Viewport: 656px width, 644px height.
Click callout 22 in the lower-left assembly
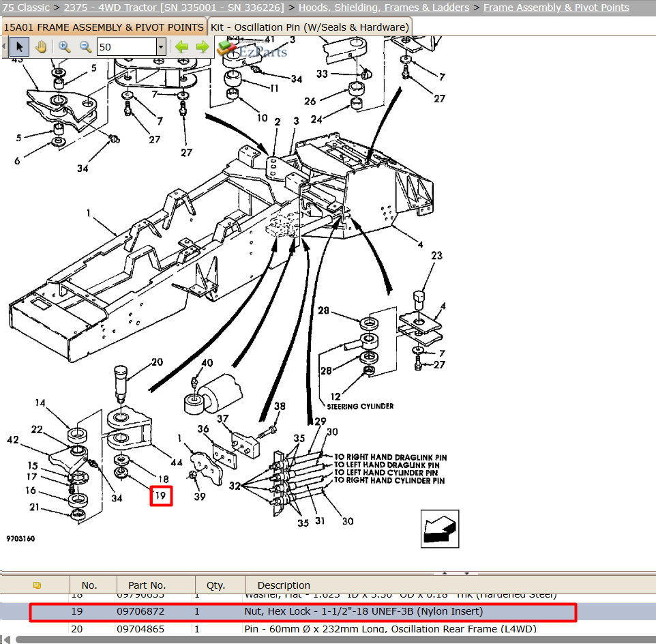[37, 429]
